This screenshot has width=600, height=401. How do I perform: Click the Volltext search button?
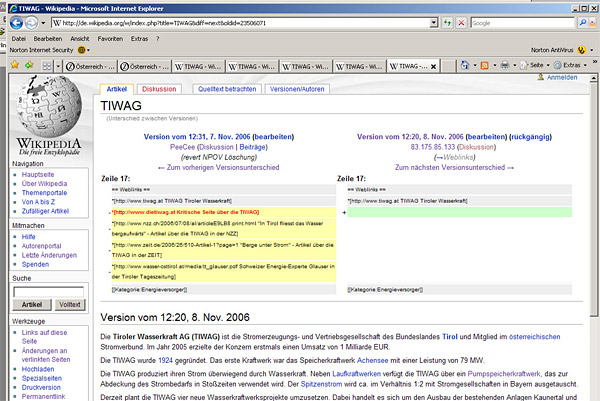pyautogui.click(x=70, y=305)
